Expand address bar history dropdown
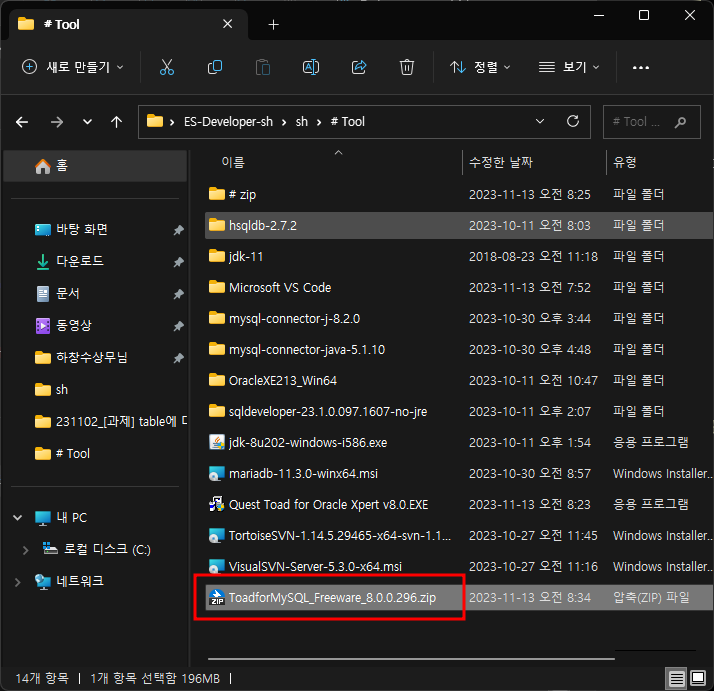 [540, 121]
